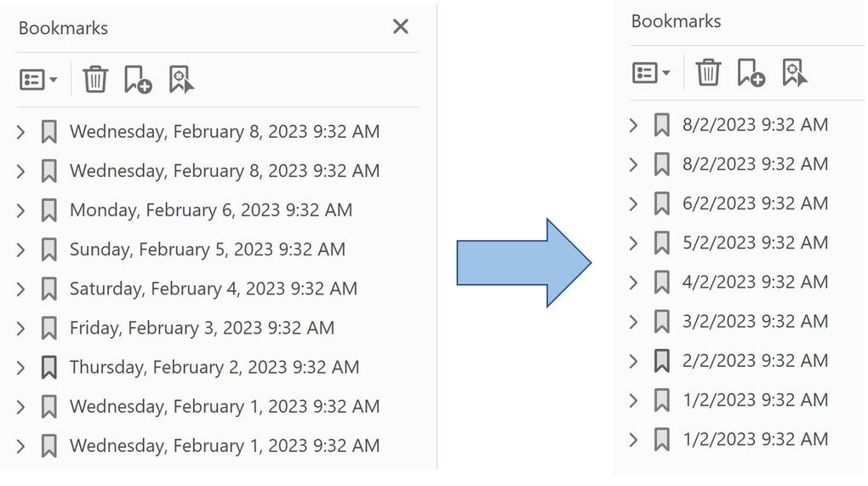Viewport: 868px width, 486px height.
Task: Select text 'Sunday, February 5, 2023 9:32 AM'
Action: (x=208, y=249)
